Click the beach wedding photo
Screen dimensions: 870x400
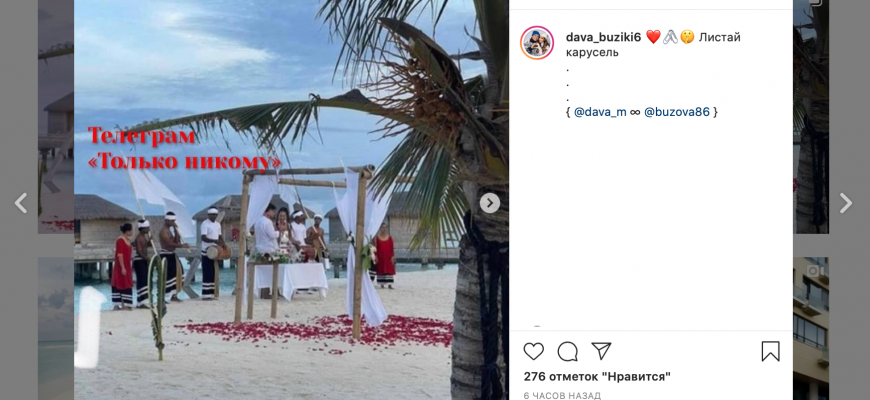click(x=291, y=200)
